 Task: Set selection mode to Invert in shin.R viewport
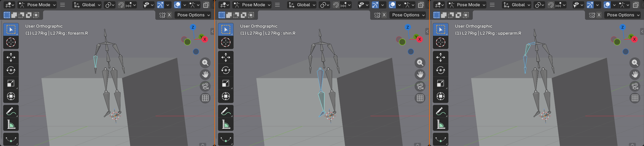[x=244, y=15]
